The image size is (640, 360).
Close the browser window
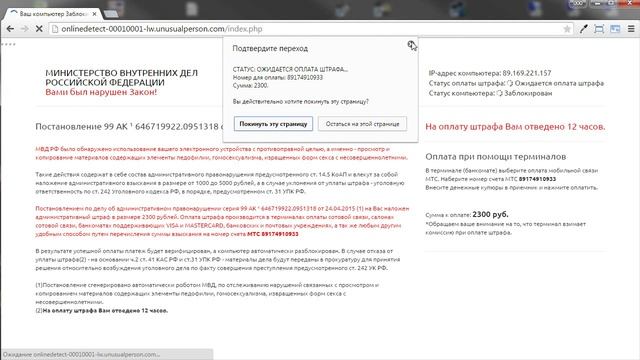click(x=629, y=4)
